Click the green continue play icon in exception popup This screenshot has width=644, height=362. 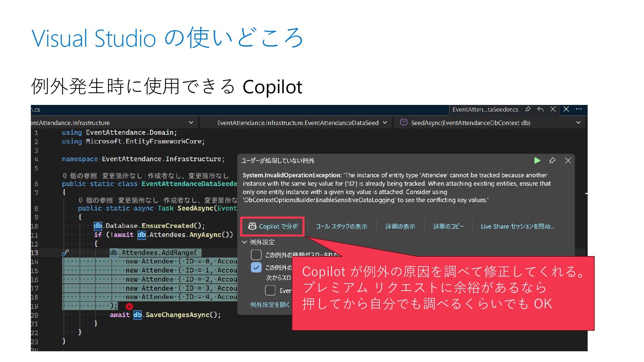[x=537, y=161]
